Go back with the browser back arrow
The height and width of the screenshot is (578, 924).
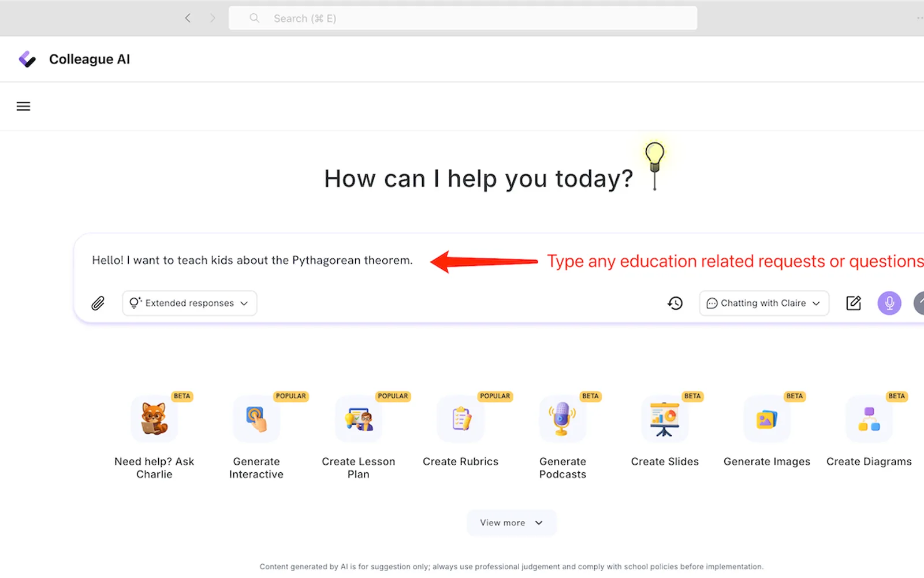(x=188, y=18)
